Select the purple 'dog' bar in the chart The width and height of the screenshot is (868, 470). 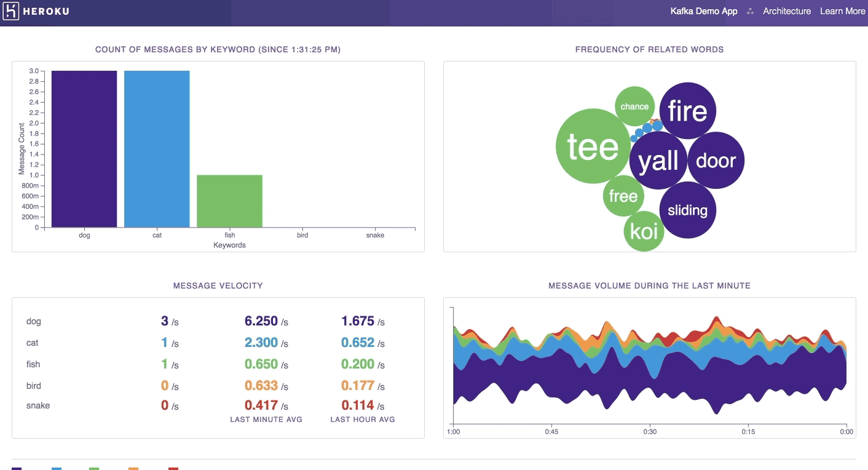pos(84,148)
